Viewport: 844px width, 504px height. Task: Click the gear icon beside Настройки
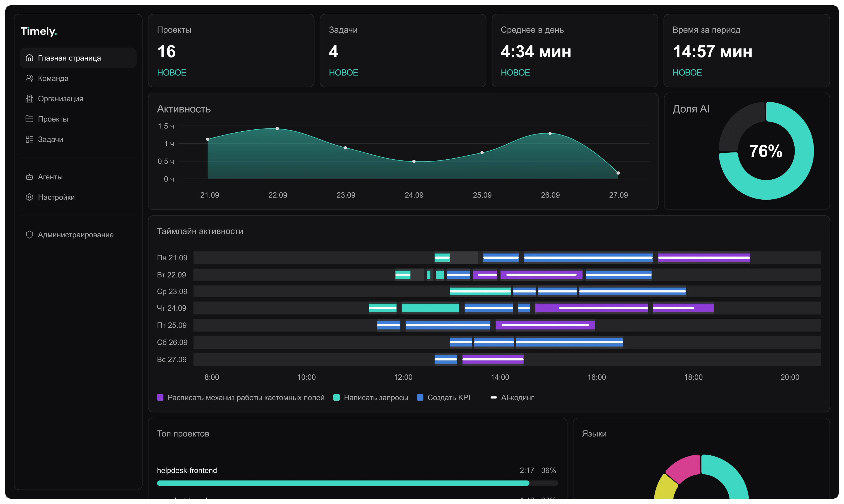[29, 197]
